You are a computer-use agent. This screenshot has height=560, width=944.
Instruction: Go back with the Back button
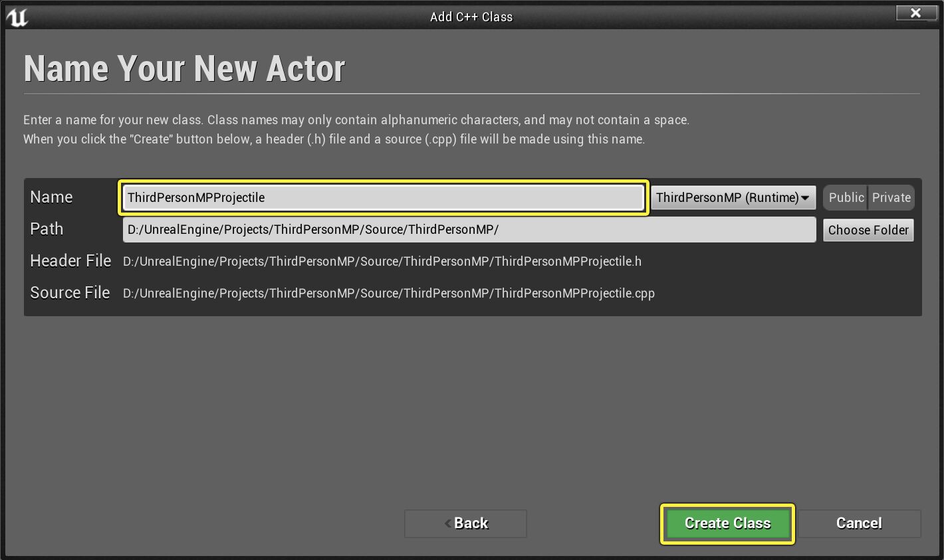465,523
